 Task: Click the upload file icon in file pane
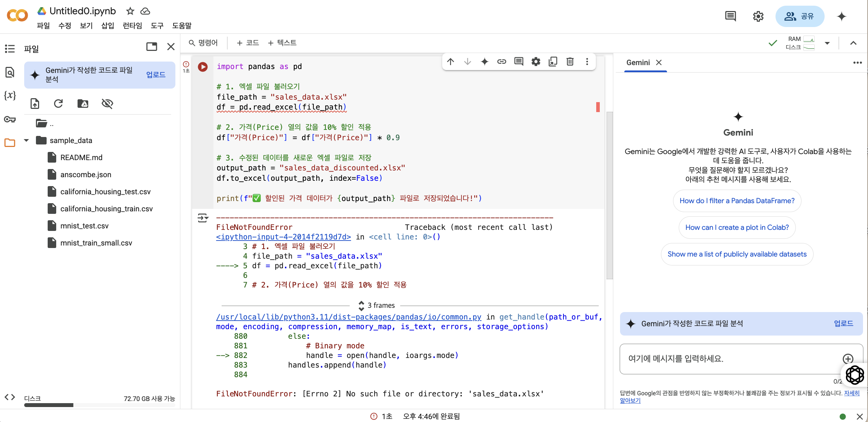[35, 104]
